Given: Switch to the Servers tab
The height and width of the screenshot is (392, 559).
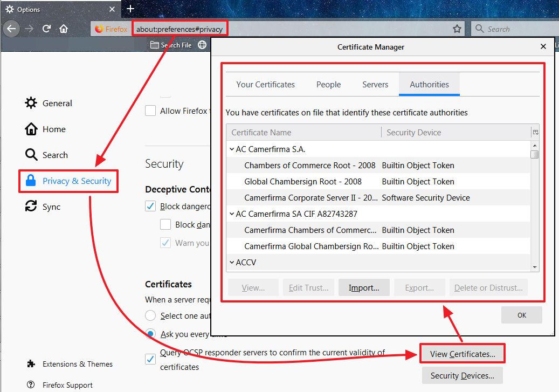Looking at the screenshot, I should [375, 85].
